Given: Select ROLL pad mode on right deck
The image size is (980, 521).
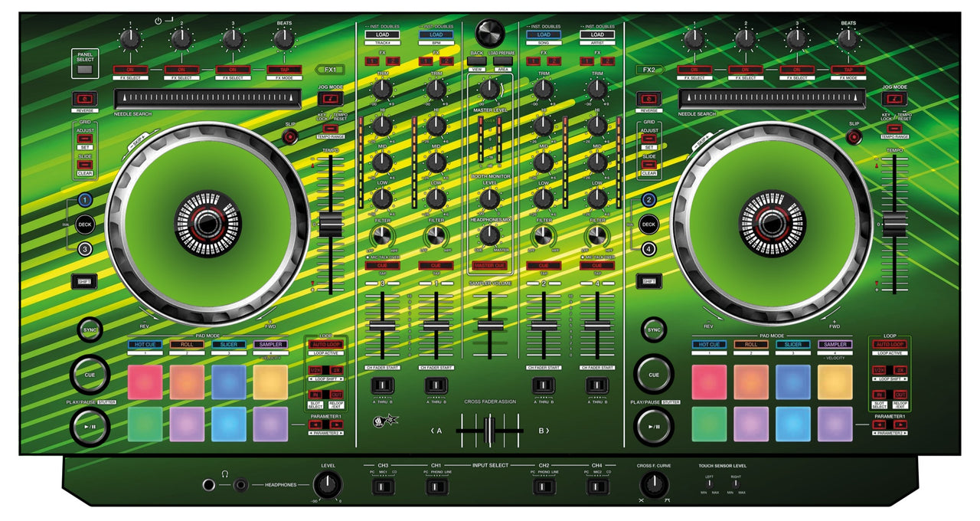Looking at the screenshot, I should (750, 345).
